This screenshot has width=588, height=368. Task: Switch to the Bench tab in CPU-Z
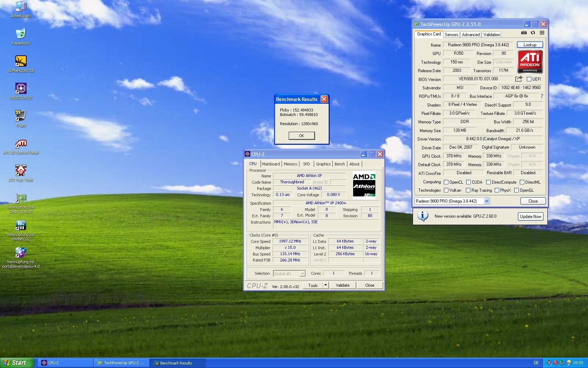339,164
